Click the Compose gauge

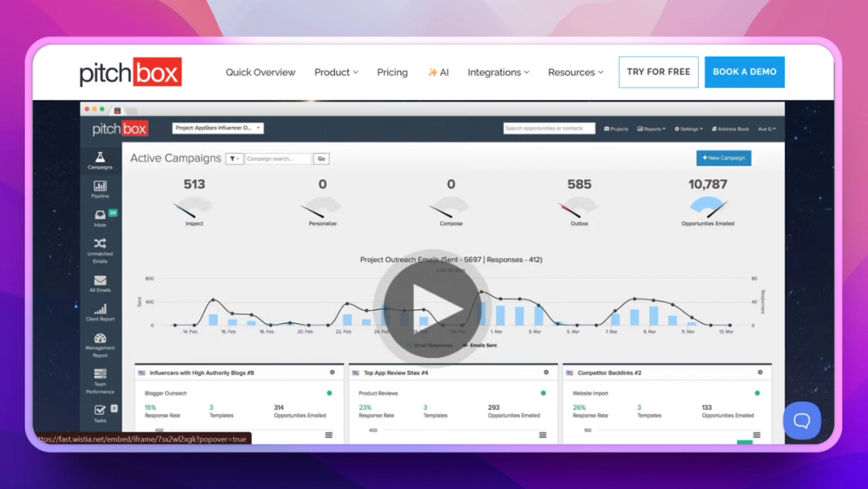pos(451,208)
